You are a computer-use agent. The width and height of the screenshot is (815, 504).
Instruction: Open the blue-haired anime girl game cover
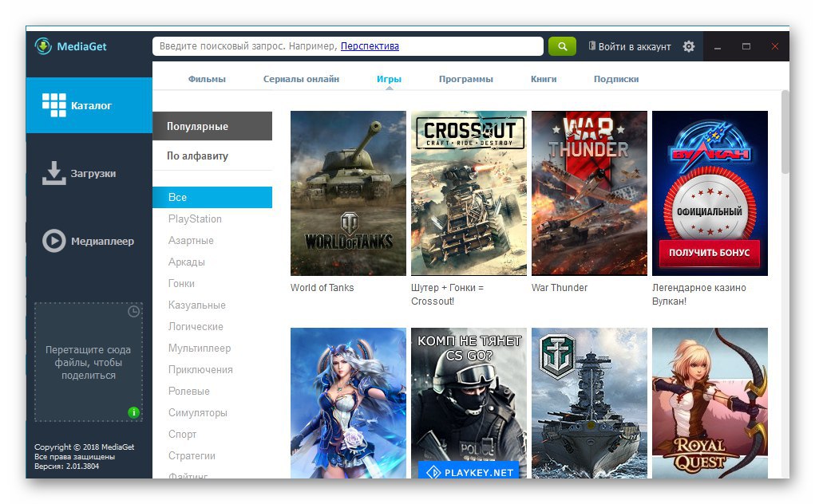pos(348,403)
